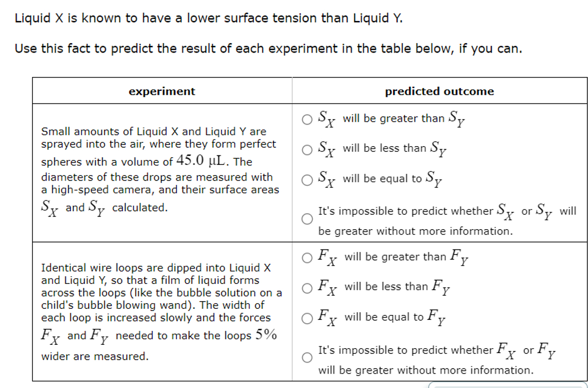The height and width of the screenshot is (388, 588).
Task: Click the Sx symbol in the first outcome option
Action: point(324,117)
